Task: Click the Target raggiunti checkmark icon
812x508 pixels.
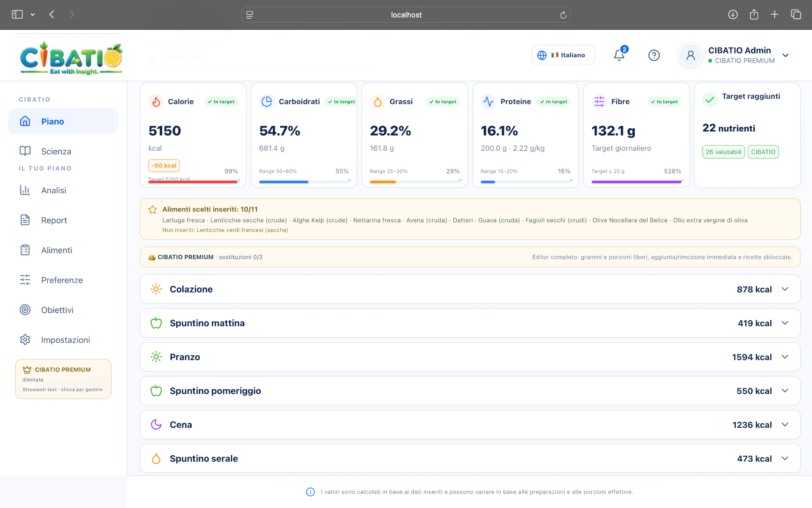Action: [x=710, y=99]
